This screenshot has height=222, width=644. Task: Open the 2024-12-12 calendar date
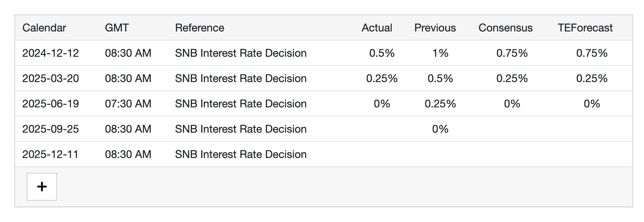tap(51, 53)
